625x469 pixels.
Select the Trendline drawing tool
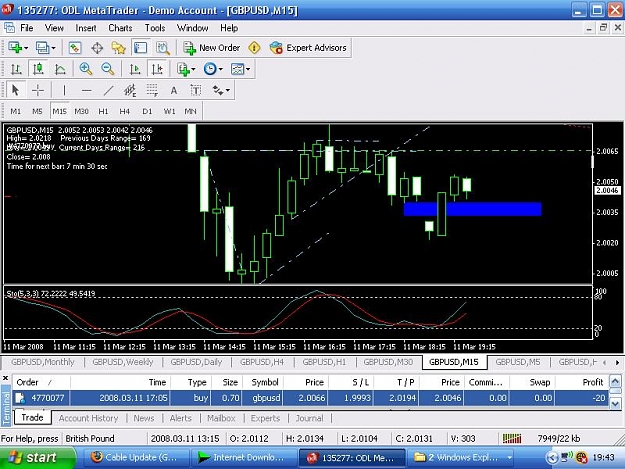tap(108, 90)
